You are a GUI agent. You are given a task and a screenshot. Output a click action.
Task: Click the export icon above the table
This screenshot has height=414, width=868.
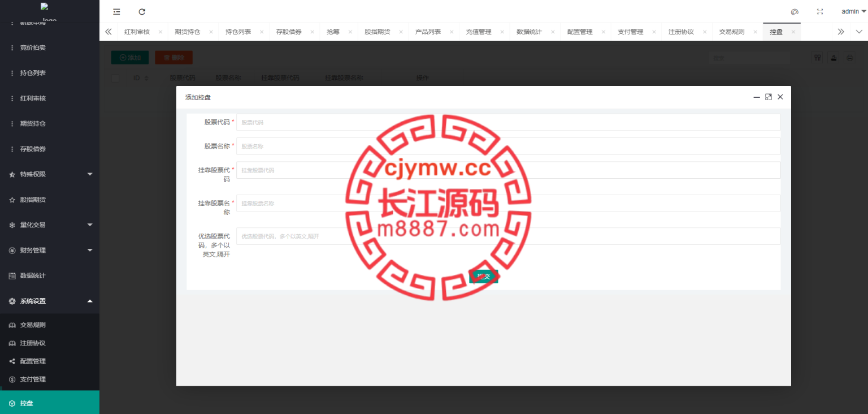coord(834,58)
